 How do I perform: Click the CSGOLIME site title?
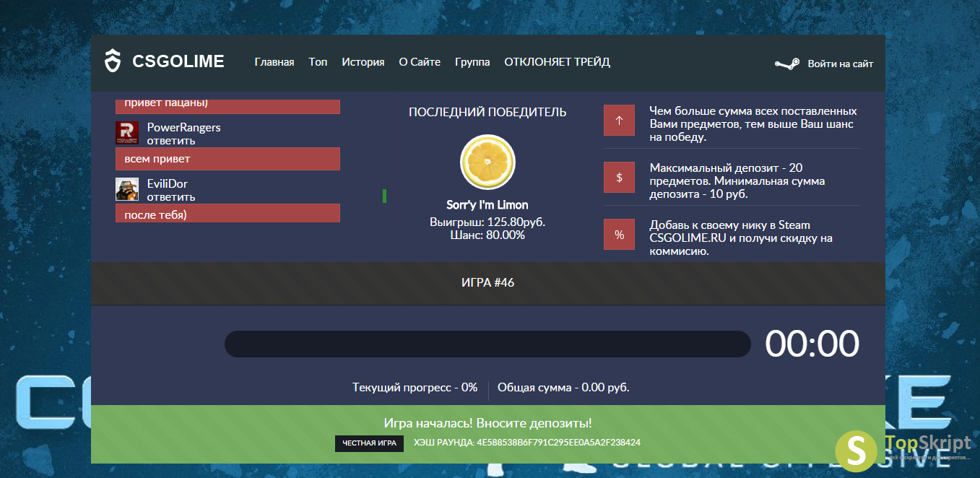point(178,61)
